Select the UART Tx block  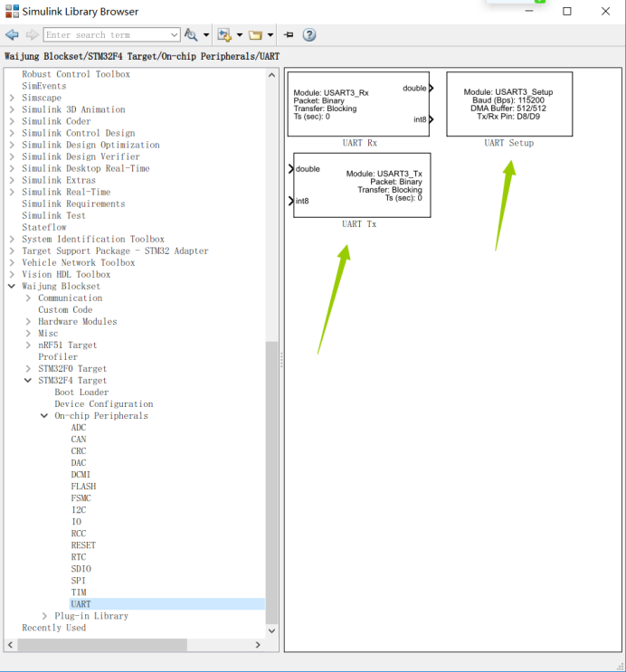click(360, 185)
